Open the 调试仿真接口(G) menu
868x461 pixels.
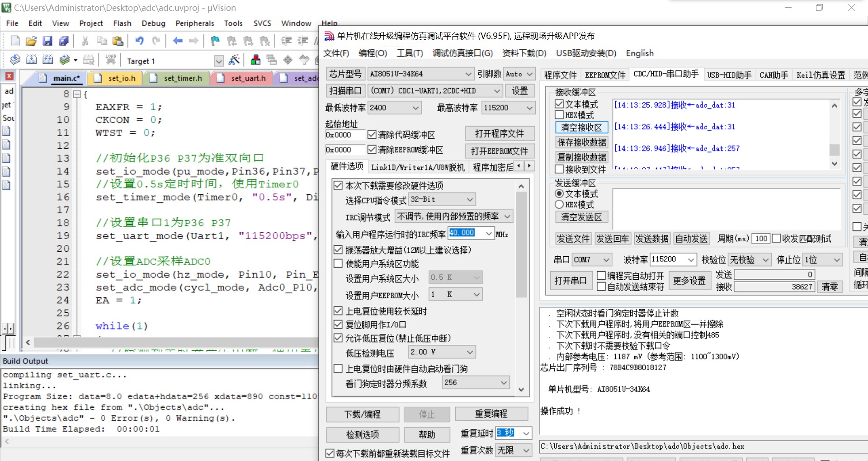coord(462,53)
